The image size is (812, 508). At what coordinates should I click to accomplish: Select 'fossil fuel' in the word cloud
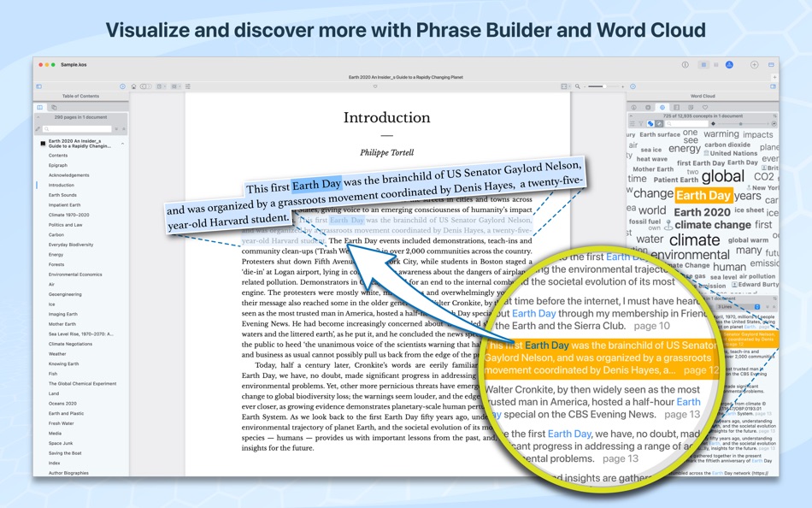[x=644, y=222]
